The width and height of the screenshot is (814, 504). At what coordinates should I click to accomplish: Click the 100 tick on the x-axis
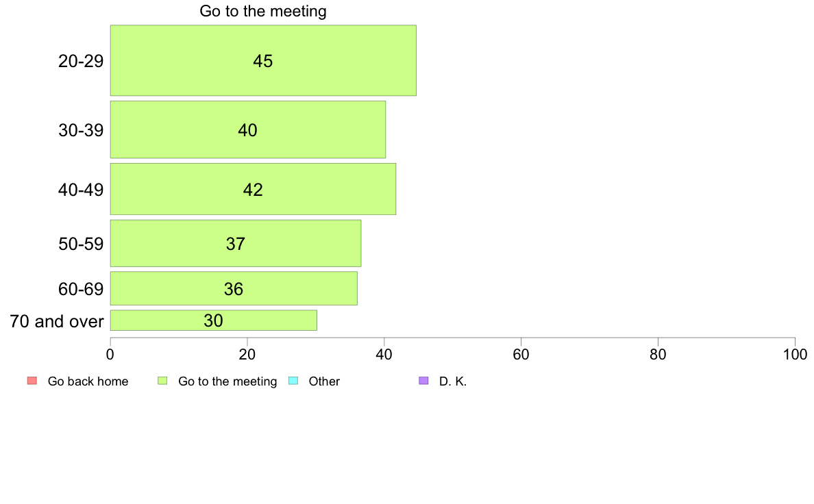pos(795,355)
